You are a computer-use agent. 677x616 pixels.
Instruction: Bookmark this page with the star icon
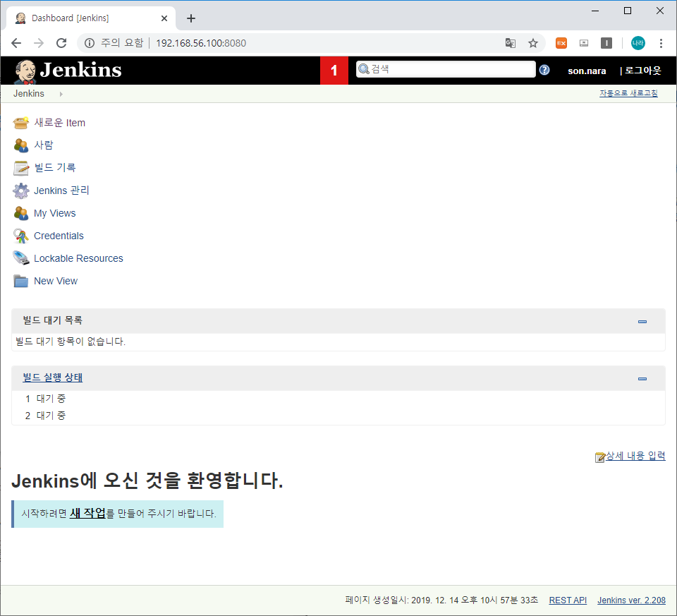[x=533, y=43]
